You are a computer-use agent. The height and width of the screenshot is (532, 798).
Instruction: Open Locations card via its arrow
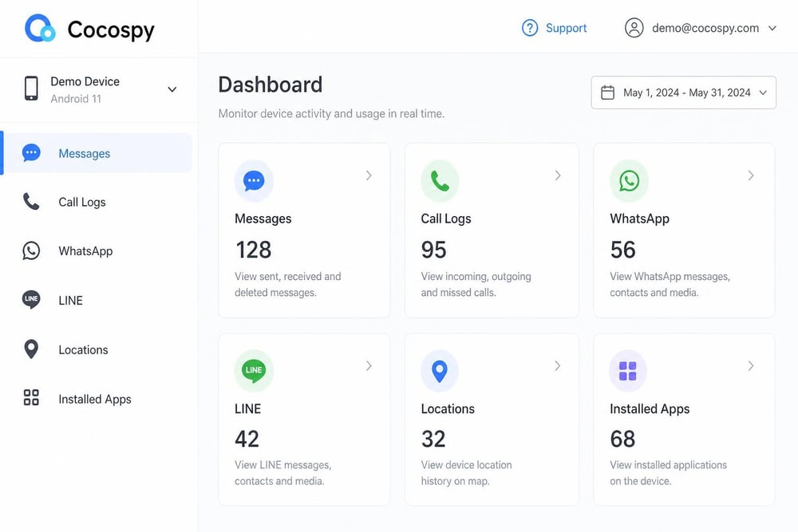click(x=558, y=365)
